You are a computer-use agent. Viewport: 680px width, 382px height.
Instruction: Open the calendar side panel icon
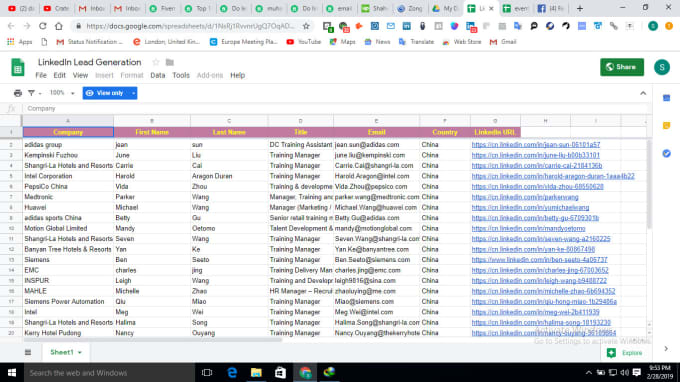pyautogui.click(x=667, y=98)
